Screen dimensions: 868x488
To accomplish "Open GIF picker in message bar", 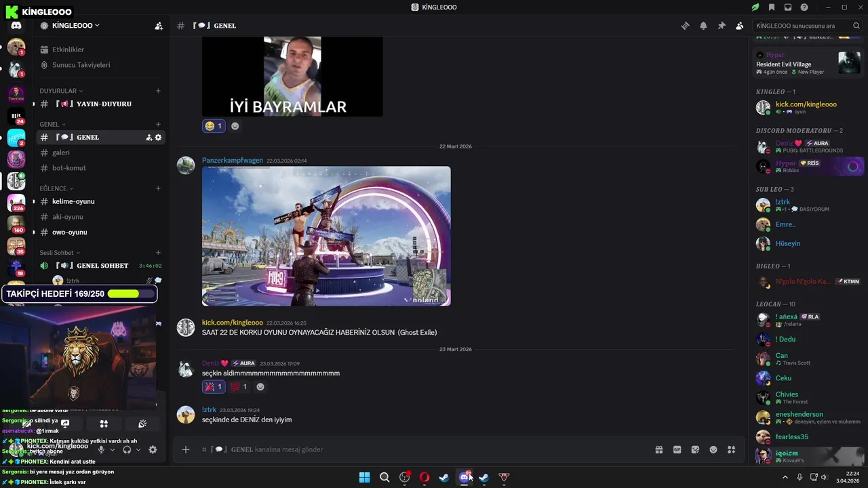I will click(x=677, y=449).
